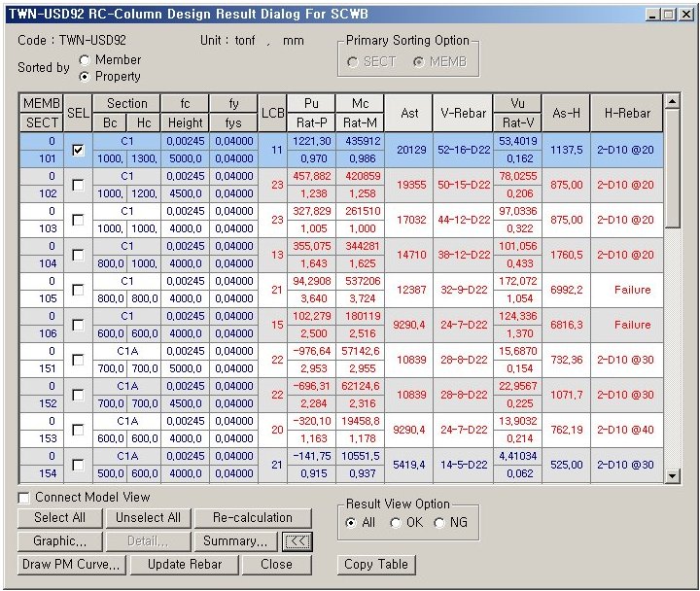
Task: Run Re-calculation
Action: (252, 518)
